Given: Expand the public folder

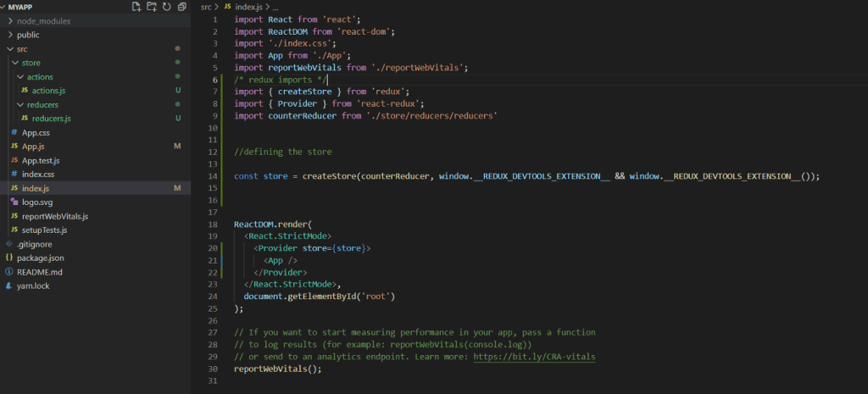Looking at the screenshot, I should [x=9, y=35].
